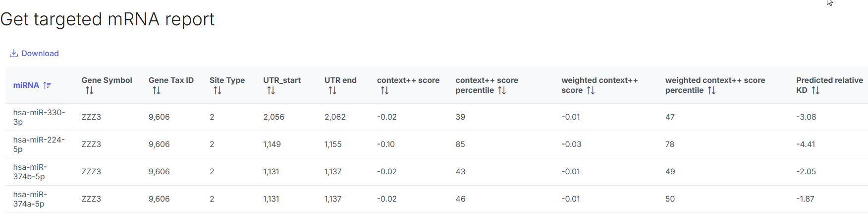Select the hsa-miR-374a-5p row cell
Image resolution: width=868 pixels, height=215 pixels.
[30, 199]
